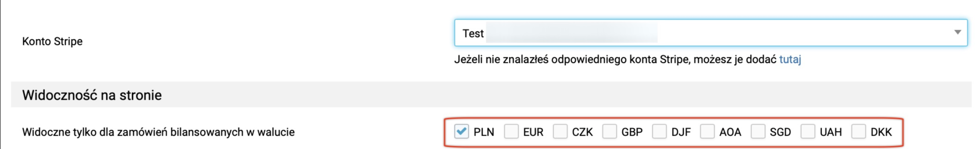
Task: Enable the EUR currency checkbox
Action: coord(511,131)
